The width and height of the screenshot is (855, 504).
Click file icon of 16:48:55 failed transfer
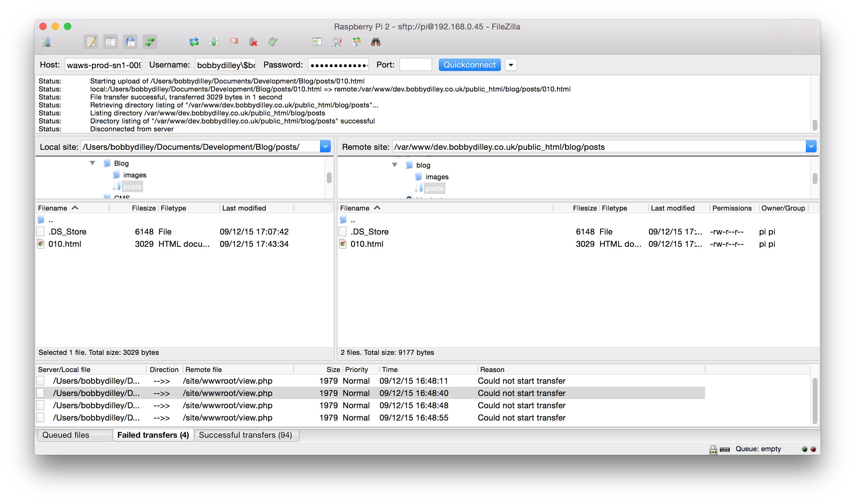pos(41,418)
